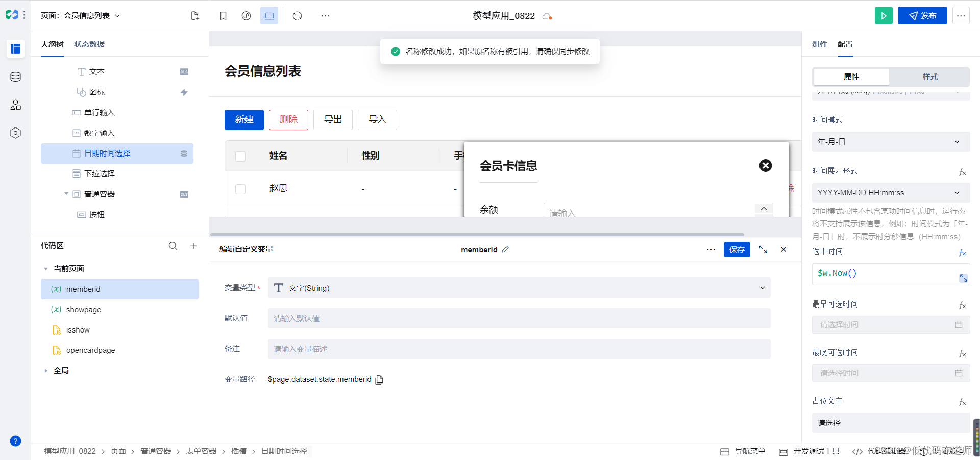The height and width of the screenshot is (460, 980).
Task: Click the 新建 button
Action: tap(244, 120)
